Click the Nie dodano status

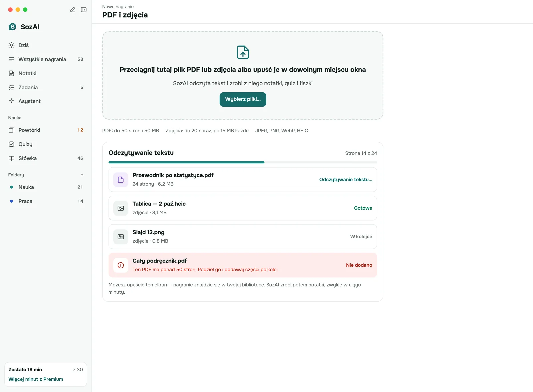click(359, 265)
